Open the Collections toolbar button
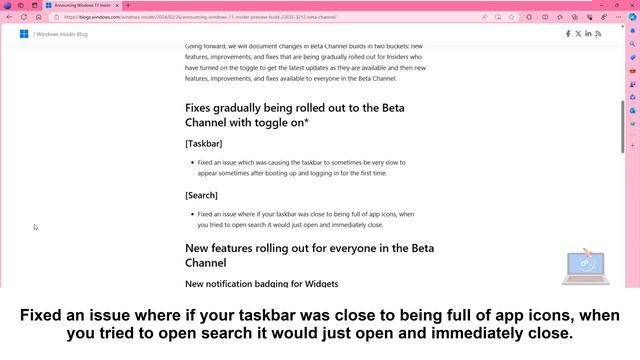The image size is (640, 360). tap(575, 17)
